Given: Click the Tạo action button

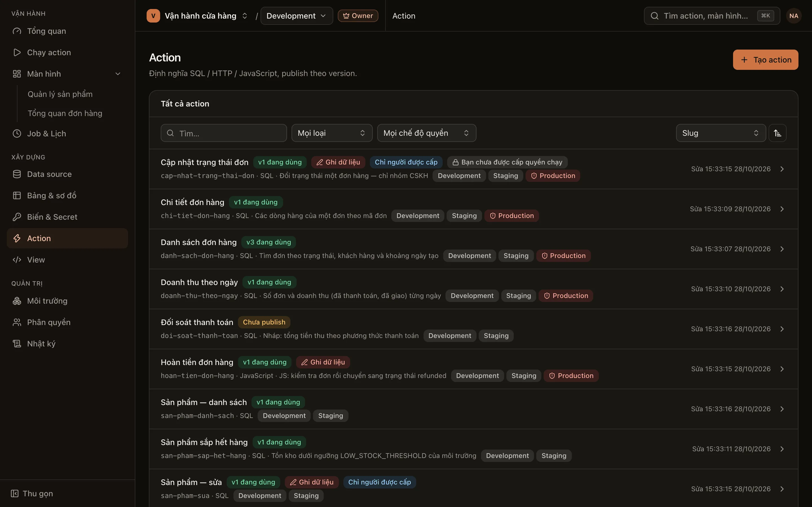Looking at the screenshot, I should coord(765,60).
